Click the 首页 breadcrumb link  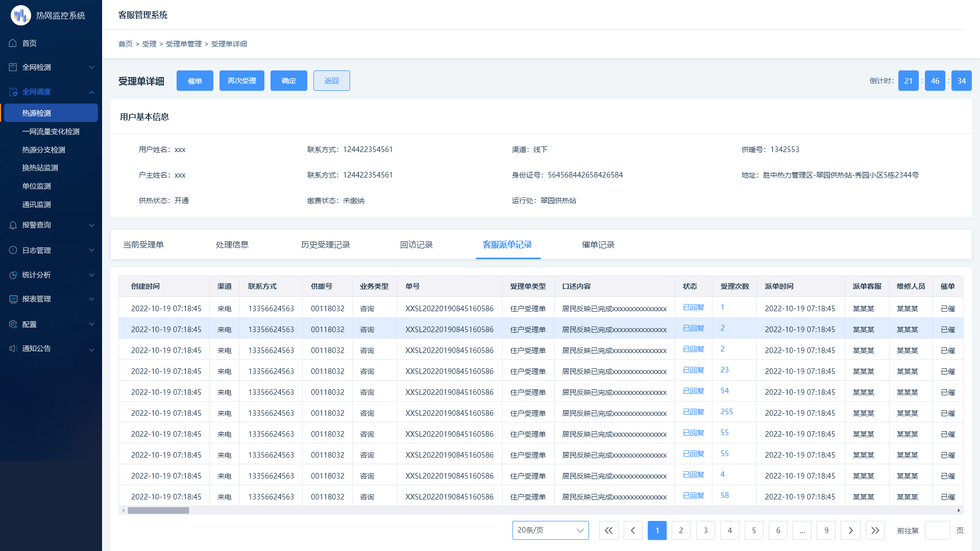[126, 44]
